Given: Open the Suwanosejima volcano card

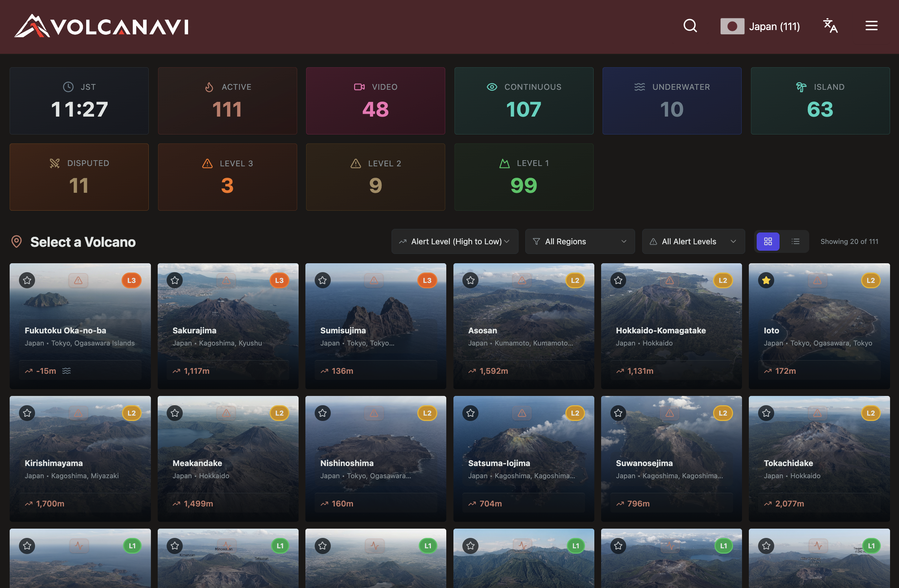Looking at the screenshot, I should point(672,459).
